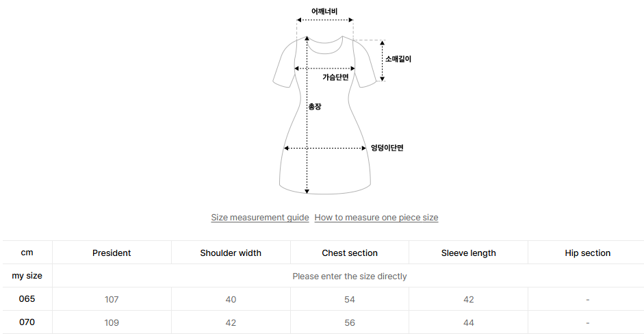The width and height of the screenshot is (644, 334).
Task: Click How to measure one piece size
Action: pos(376,218)
